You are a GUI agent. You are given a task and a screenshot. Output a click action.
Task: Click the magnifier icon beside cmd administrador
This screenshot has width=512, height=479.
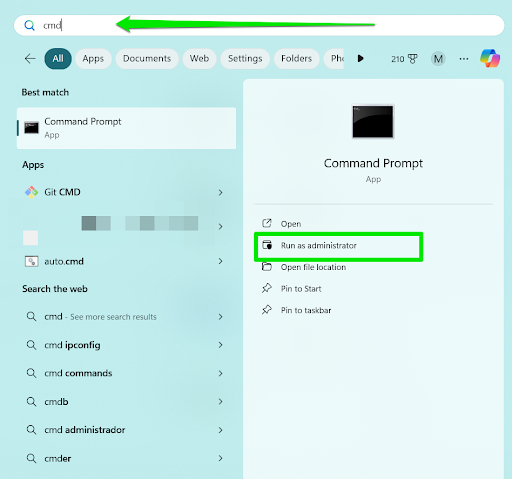click(31, 430)
